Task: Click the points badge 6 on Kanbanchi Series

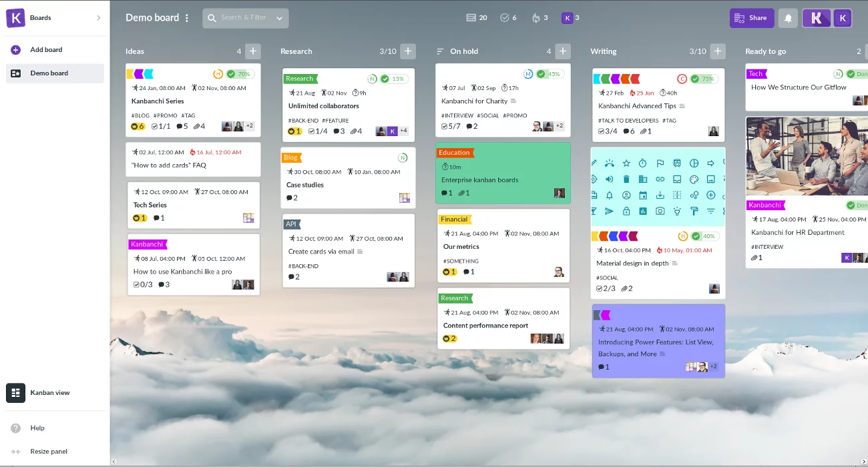Action: tap(138, 126)
